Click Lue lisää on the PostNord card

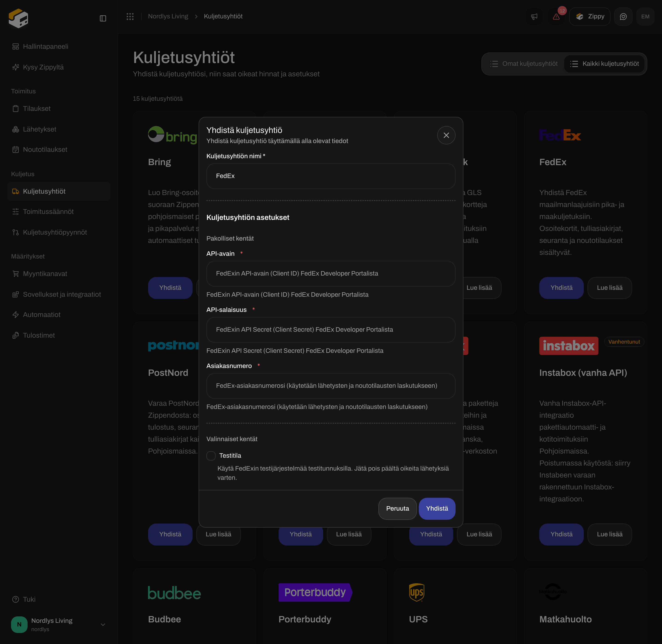218,535
